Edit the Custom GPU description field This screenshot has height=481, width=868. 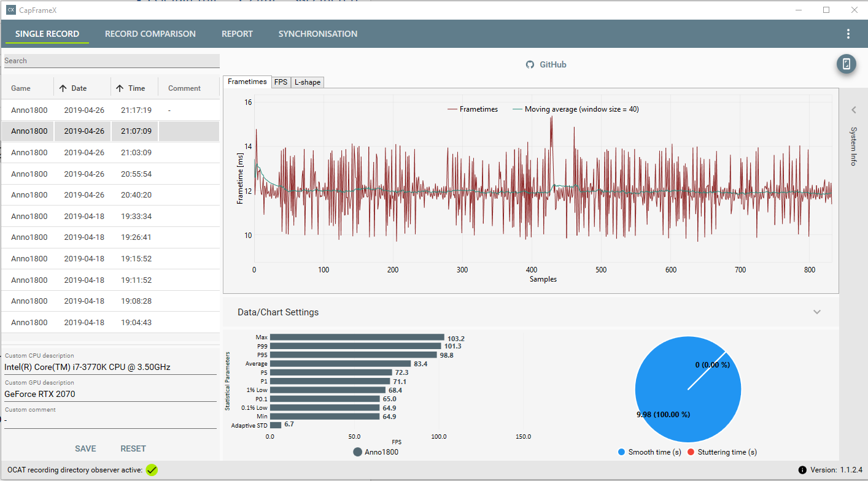(110, 394)
